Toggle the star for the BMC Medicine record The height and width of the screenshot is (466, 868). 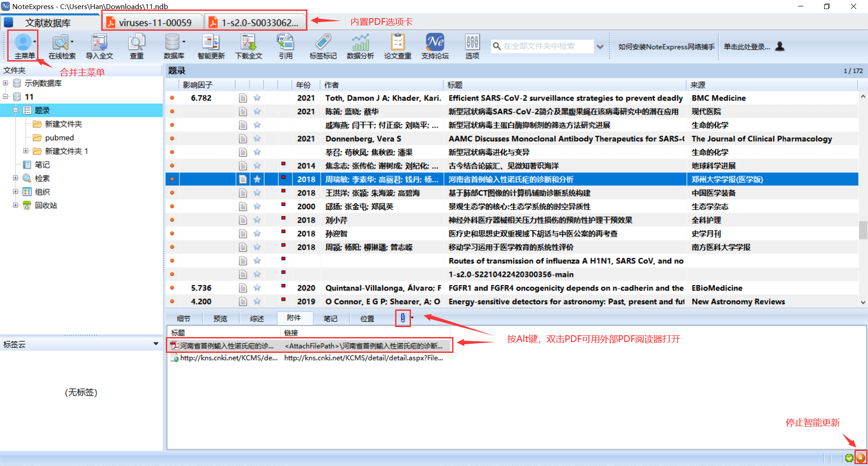(257, 98)
